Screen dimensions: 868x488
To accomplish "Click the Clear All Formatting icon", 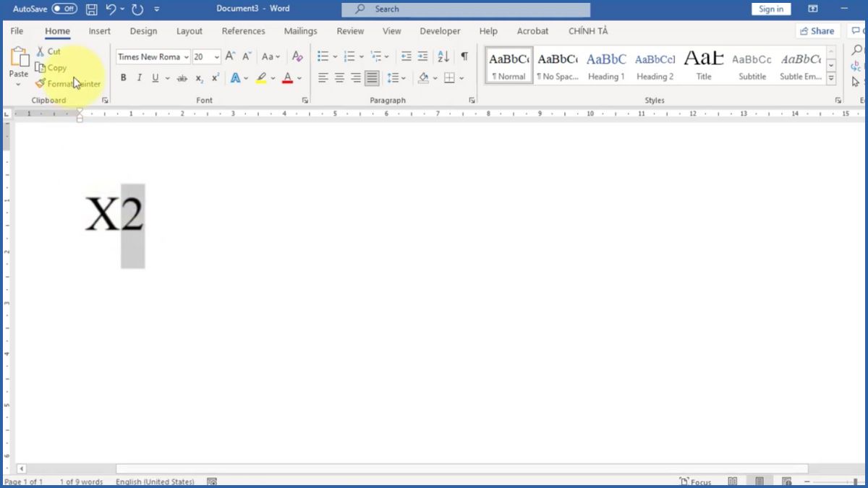I will (x=297, y=56).
